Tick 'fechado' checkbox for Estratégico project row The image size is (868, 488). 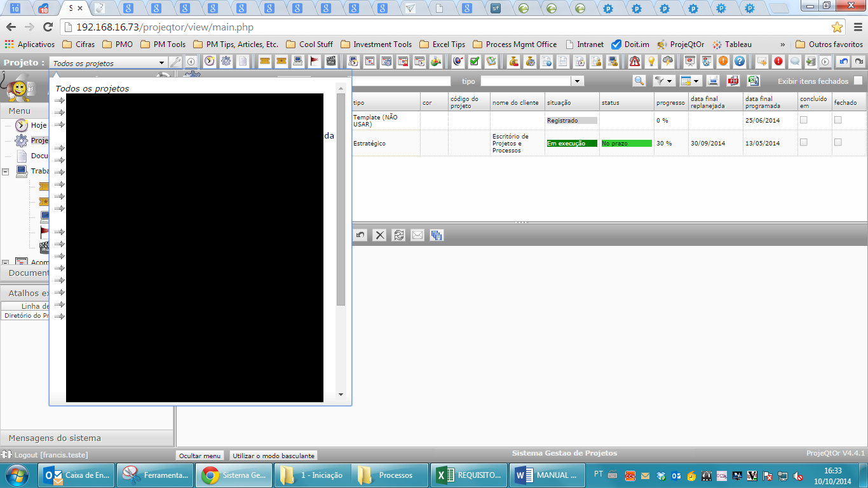838,142
